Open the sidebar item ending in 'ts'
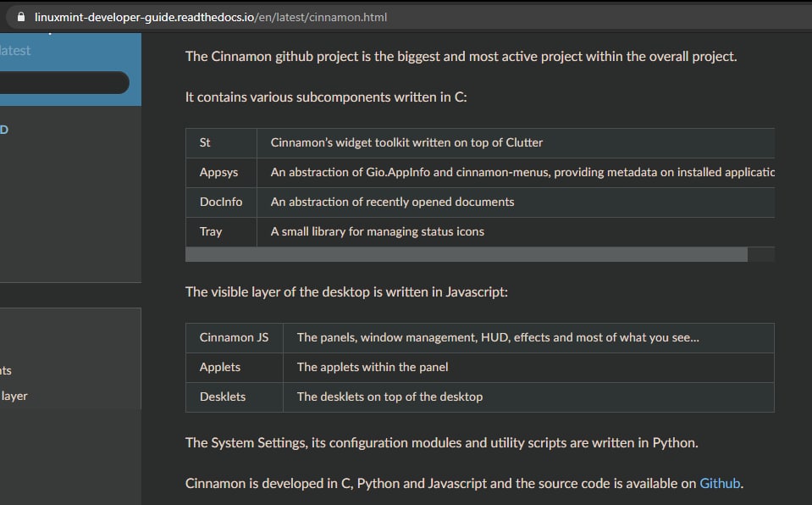Image resolution: width=812 pixels, height=505 pixels. coord(6,370)
